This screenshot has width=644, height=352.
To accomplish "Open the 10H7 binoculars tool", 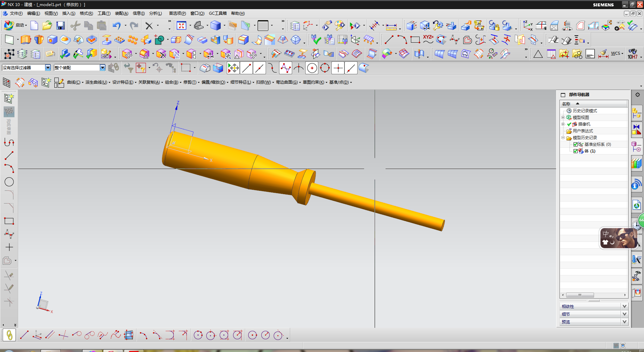I will (633, 54).
